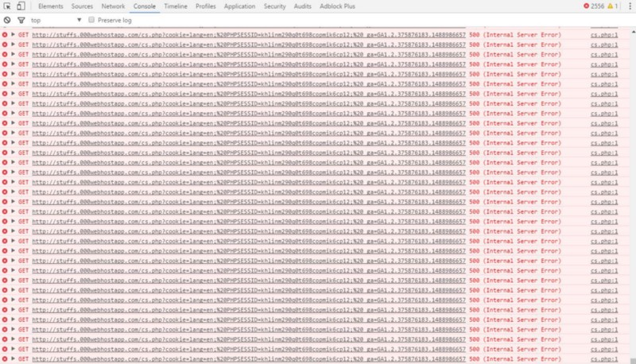Open the Application tab
Screen dimensions: 636x364
click(239, 6)
